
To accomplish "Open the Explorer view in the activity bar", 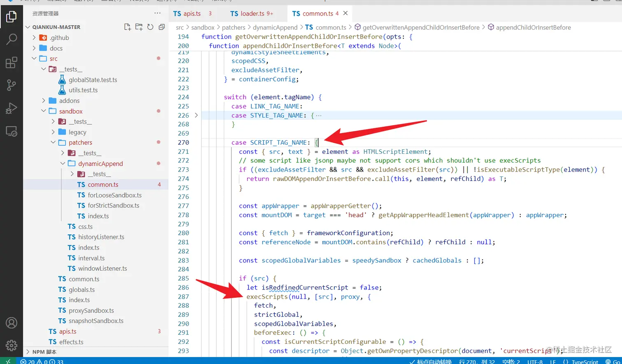I will pyautogui.click(x=11, y=16).
